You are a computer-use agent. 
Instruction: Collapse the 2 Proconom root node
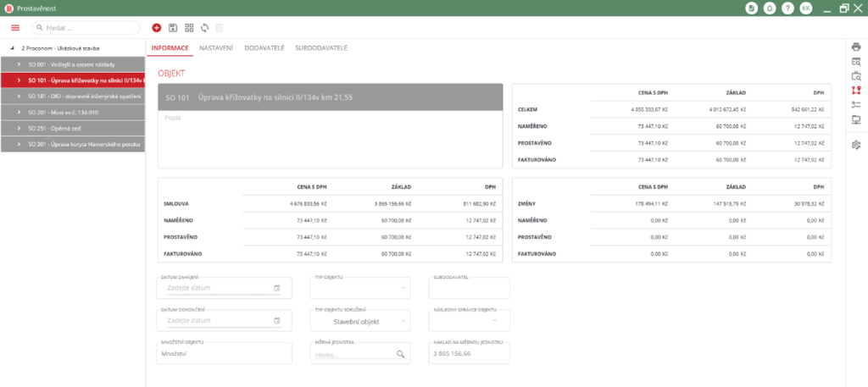12,48
